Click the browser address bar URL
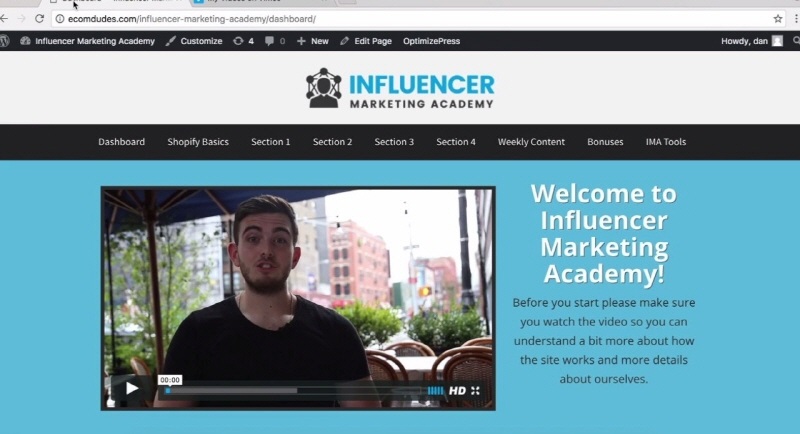 pyautogui.click(x=192, y=19)
